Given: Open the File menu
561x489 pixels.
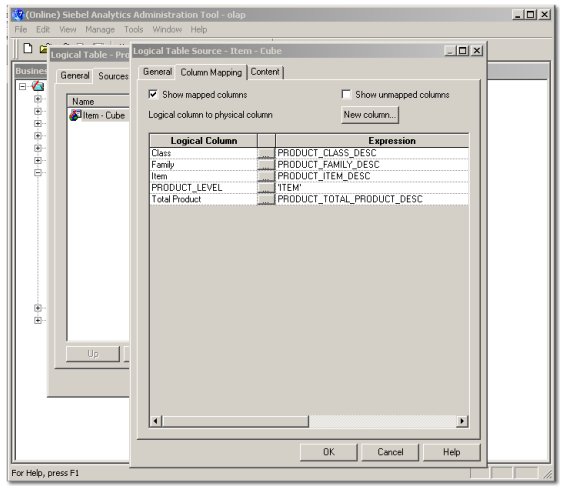Looking at the screenshot, I should [x=21, y=29].
